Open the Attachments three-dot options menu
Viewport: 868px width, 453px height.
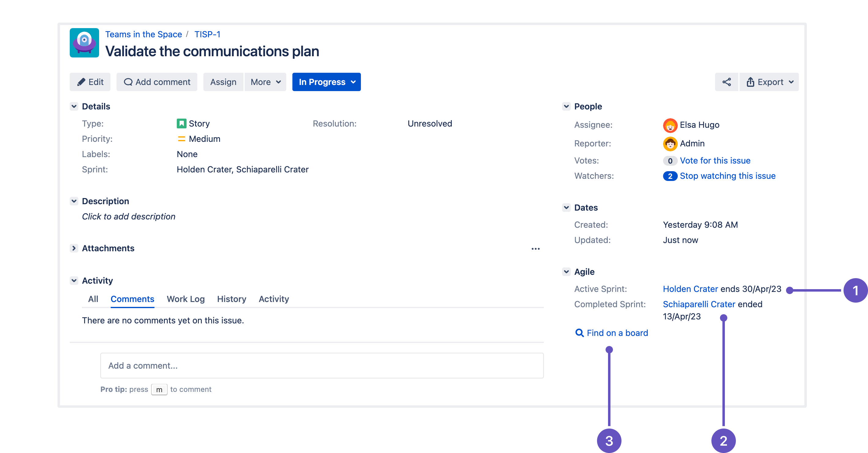535,249
